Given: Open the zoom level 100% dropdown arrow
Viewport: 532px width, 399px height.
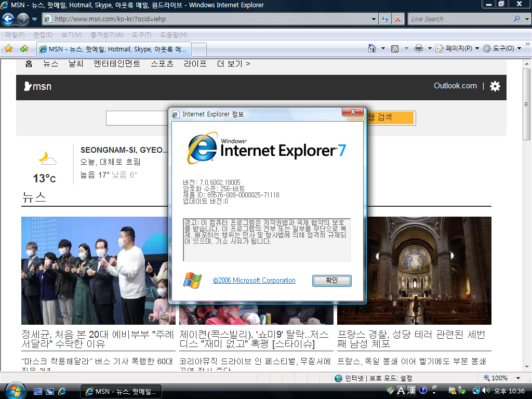Looking at the screenshot, I should pos(518,378).
